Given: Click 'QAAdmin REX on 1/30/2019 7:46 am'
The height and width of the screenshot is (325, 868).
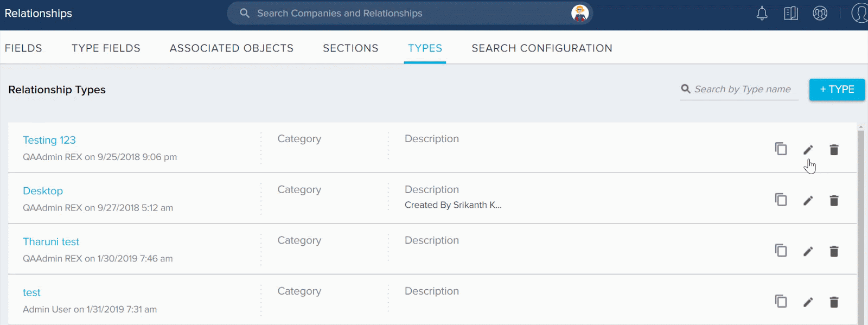Looking at the screenshot, I should (98, 259).
